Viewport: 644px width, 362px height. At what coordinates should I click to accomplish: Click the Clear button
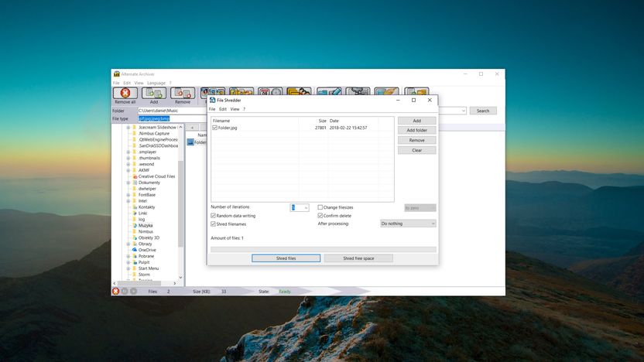click(x=417, y=150)
